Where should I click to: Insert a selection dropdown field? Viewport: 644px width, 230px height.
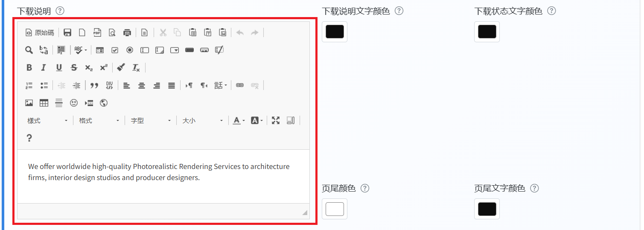pos(175,50)
